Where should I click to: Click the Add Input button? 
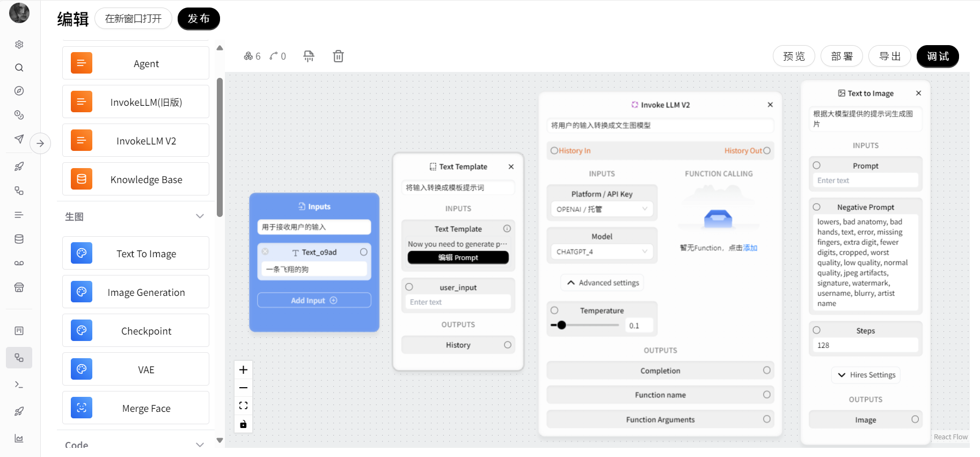(x=314, y=300)
